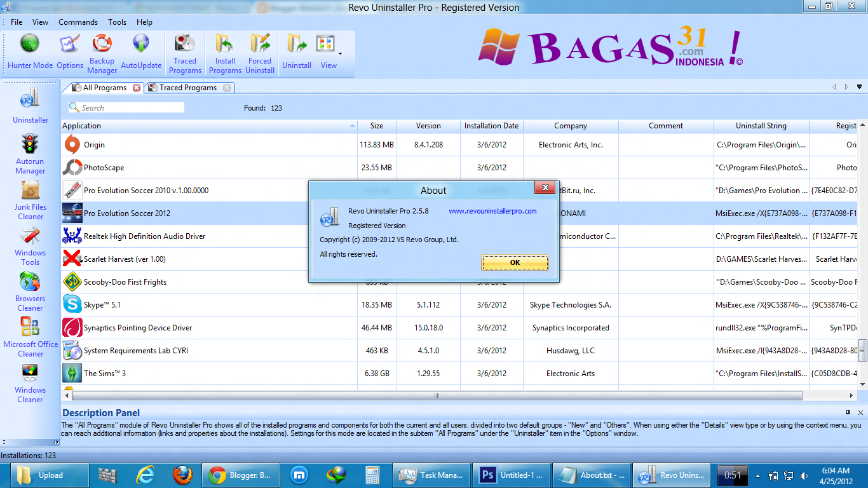Pin the Description Panel
The width and height of the screenshot is (868, 488).
coord(848,412)
